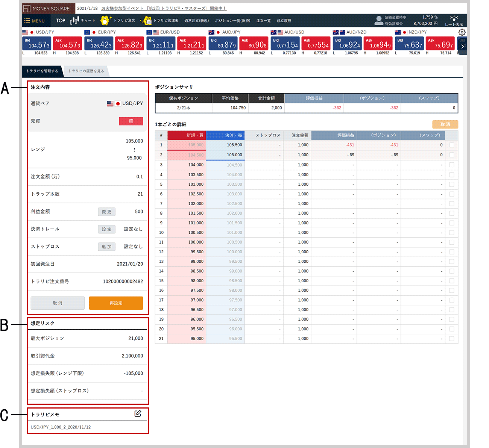This screenshot has width=489, height=448.
Task: Tick checkbox for row 21
Action: click(451, 339)
